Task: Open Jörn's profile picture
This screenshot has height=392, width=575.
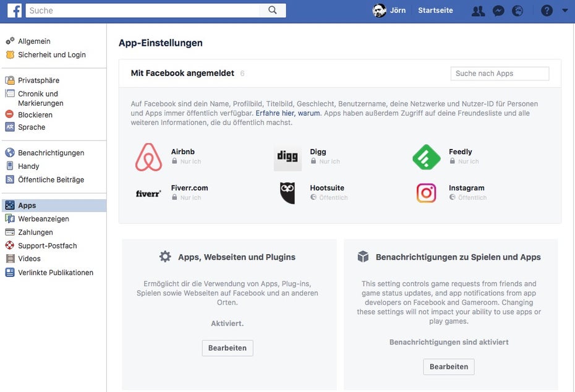Action: (379, 11)
